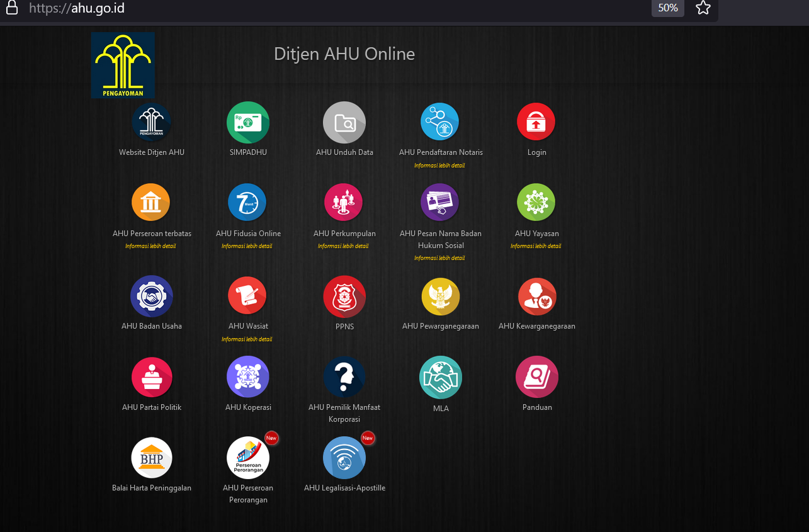Click the red Login lock icon
This screenshot has width=809, height=532.
click(x=536, y=122)
